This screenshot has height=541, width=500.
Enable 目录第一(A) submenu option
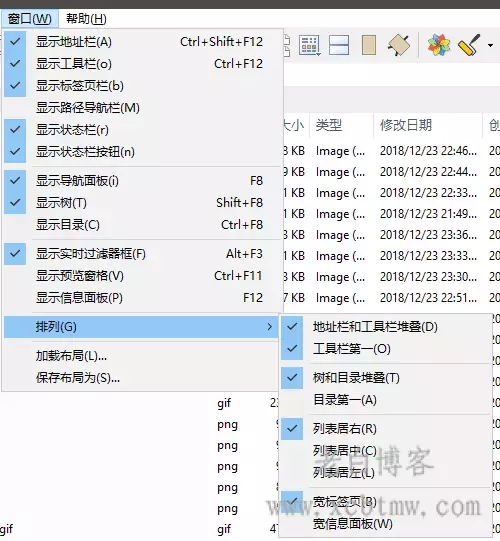click(386, 400)
